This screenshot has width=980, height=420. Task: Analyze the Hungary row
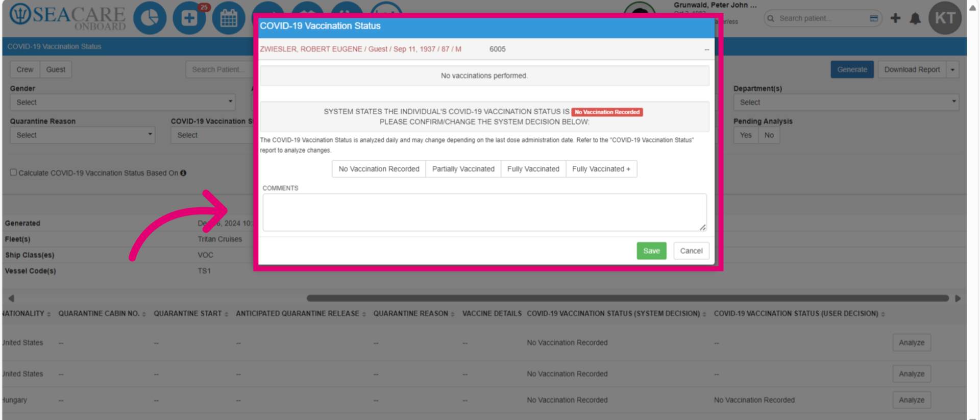[x=912, y=400]
